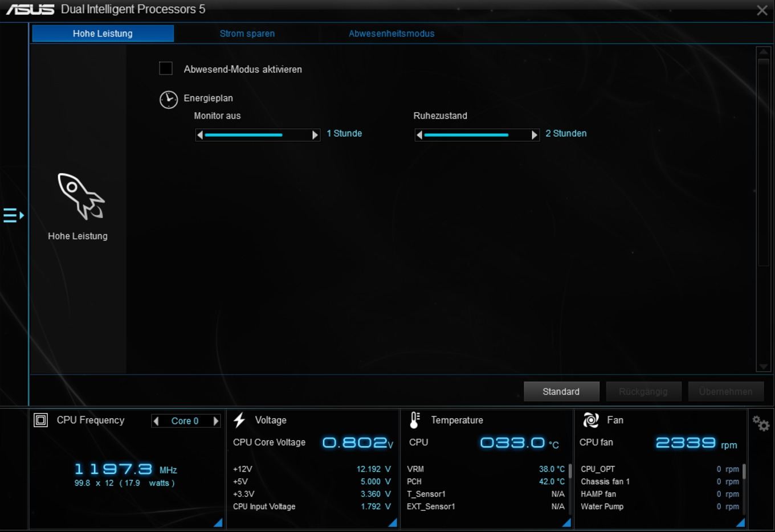Viewport: 775px width, 532px height.
Task: Expand the Fan panel corner triangle
Action: point(740,522)
